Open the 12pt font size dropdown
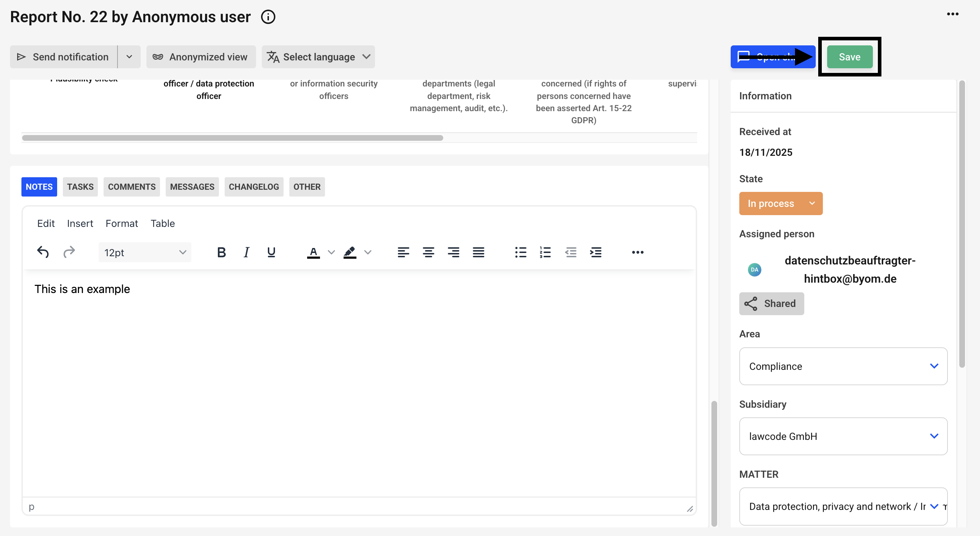 pyautogui.click(x=145, y=252)
